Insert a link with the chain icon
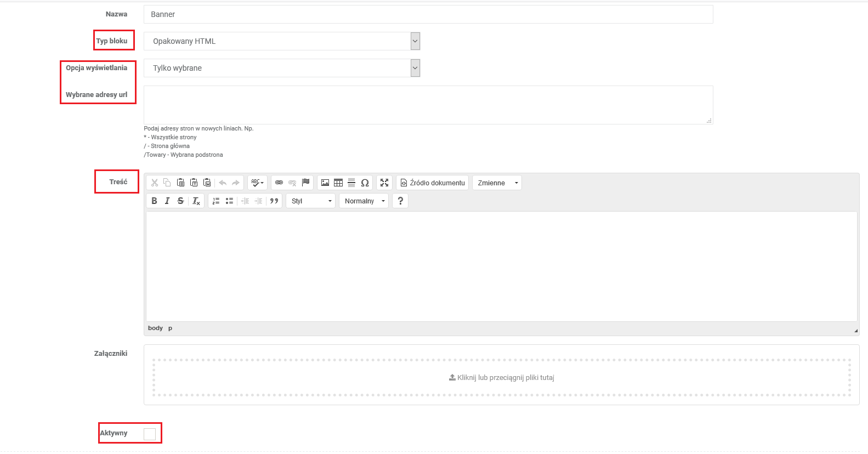This screenshot has width=868, height=454. (x=279, y=183)
